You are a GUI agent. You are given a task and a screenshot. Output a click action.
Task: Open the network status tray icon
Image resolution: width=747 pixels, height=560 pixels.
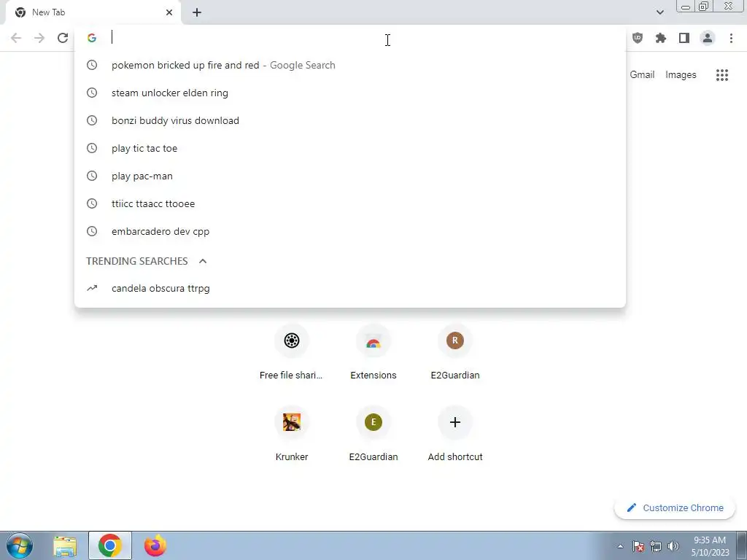(x=656, y=546)
